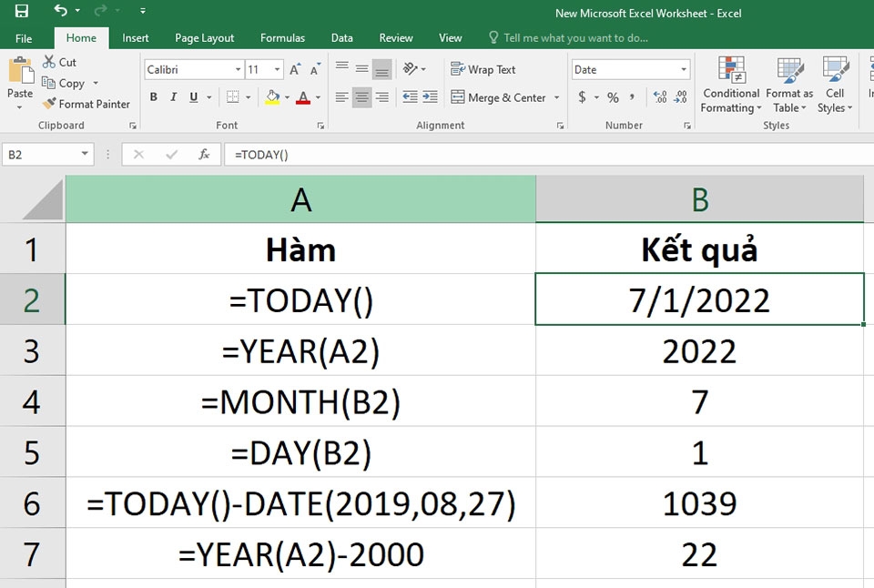Open the Fill Color dropdown arrow
This screenshot has height=588, width=874.
click(x=287, y=97)
